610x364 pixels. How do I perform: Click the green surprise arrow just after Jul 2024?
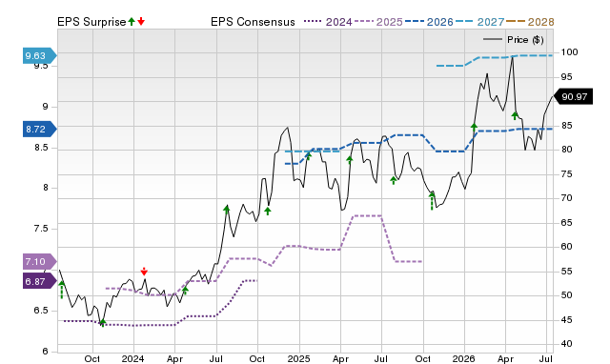pos(227,210)
